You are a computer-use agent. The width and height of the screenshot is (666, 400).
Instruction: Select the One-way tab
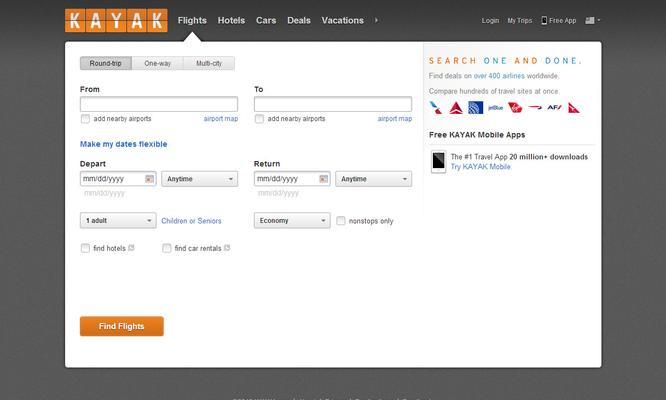157,63
